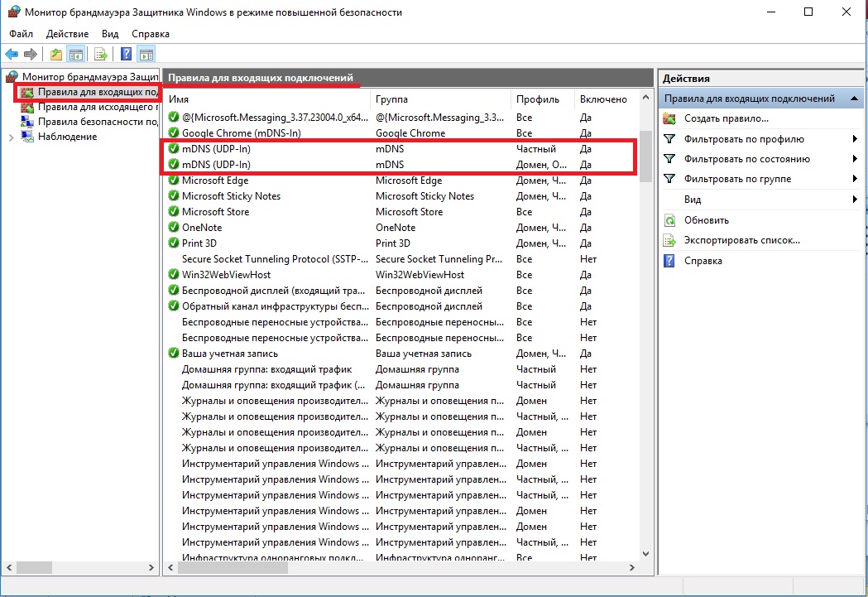Click the Back arrow toolbar icon
This screenshot has width=868, height=597.
[12, 55]
